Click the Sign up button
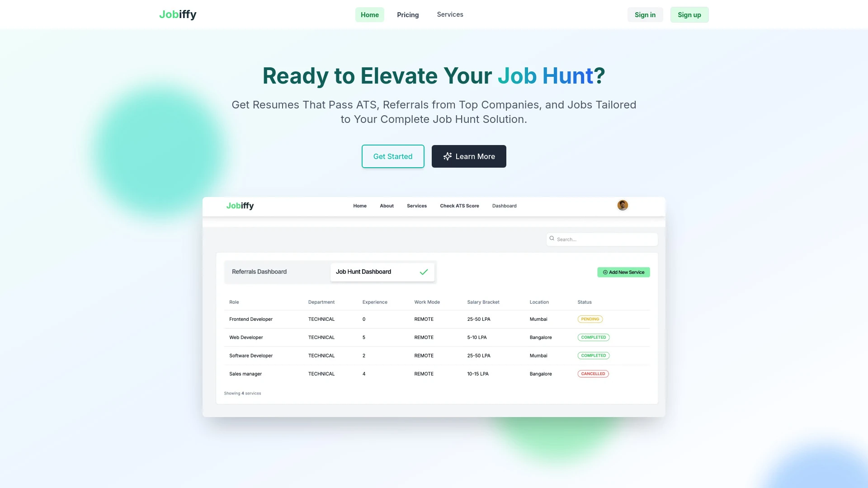 click(x=689, y=15)
